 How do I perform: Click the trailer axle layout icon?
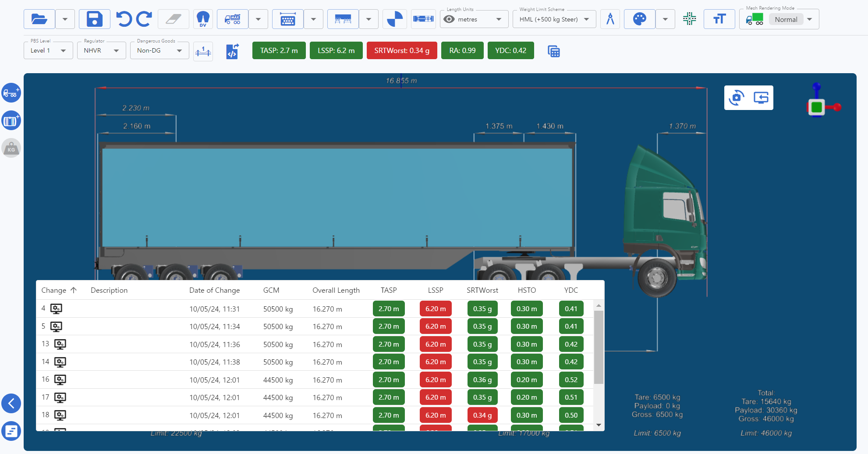pos(343,19)
